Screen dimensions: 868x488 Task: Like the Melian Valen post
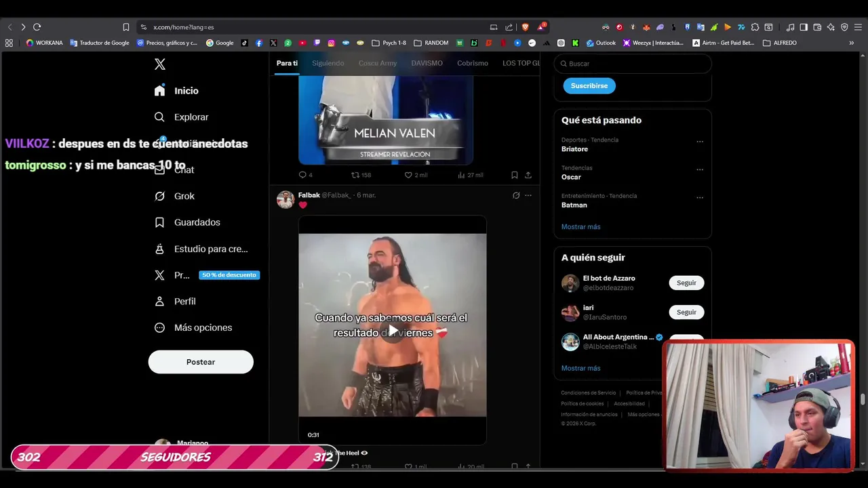[416, 175]
